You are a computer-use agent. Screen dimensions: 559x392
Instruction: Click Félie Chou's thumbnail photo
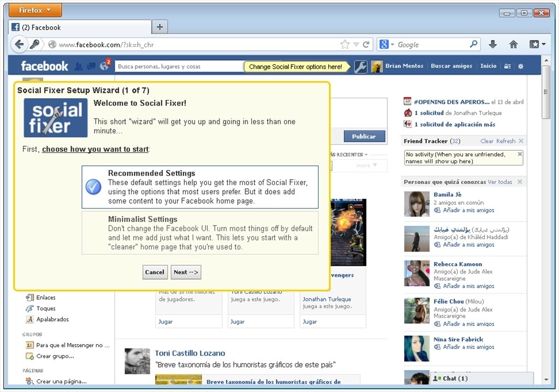pos(416,311)
